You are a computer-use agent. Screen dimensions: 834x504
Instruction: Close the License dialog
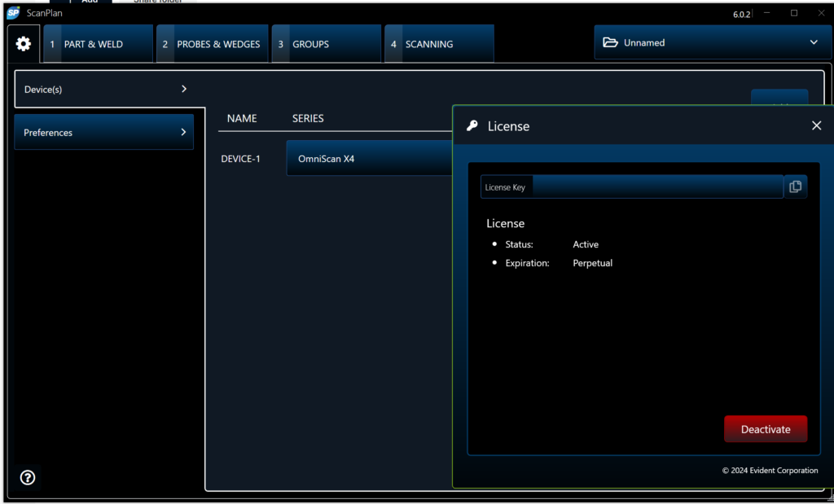click(816, 125)
